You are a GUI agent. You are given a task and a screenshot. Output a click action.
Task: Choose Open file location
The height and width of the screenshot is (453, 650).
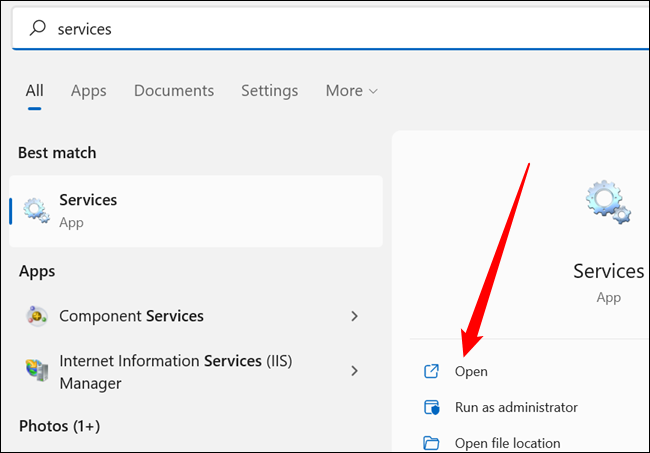[507, 443]
